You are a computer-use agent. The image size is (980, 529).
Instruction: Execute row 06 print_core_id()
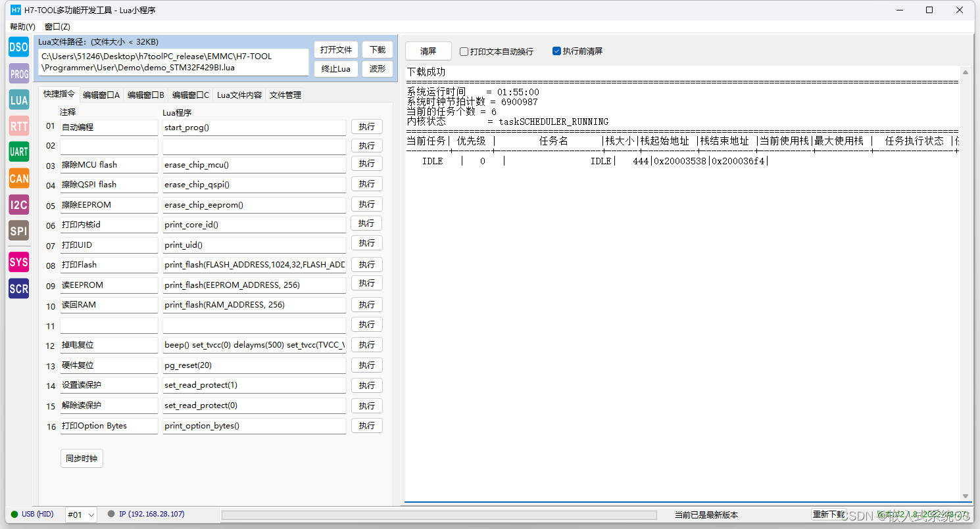pos(366,223)
